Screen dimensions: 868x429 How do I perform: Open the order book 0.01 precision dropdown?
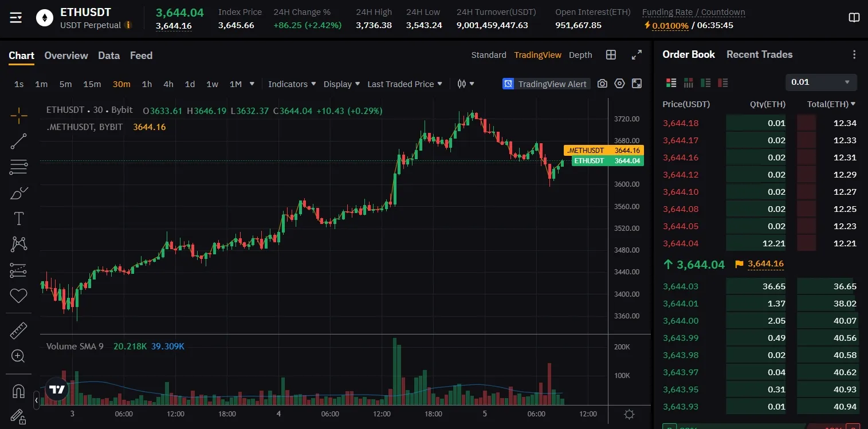point(821,82)
